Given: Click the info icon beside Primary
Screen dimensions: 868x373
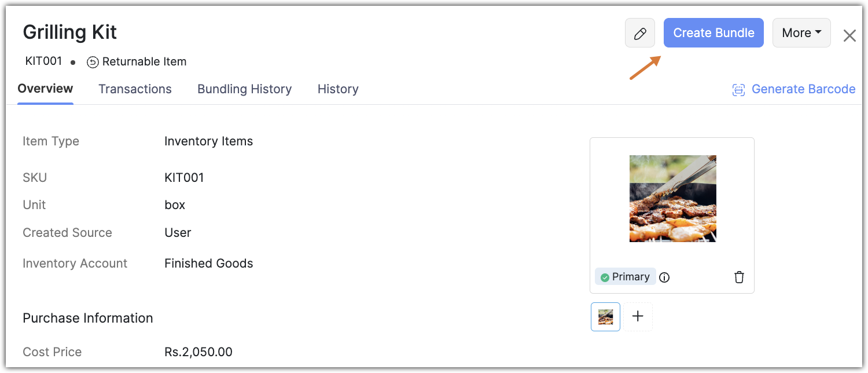Looking at the screenshot, I should coord(664,277).
